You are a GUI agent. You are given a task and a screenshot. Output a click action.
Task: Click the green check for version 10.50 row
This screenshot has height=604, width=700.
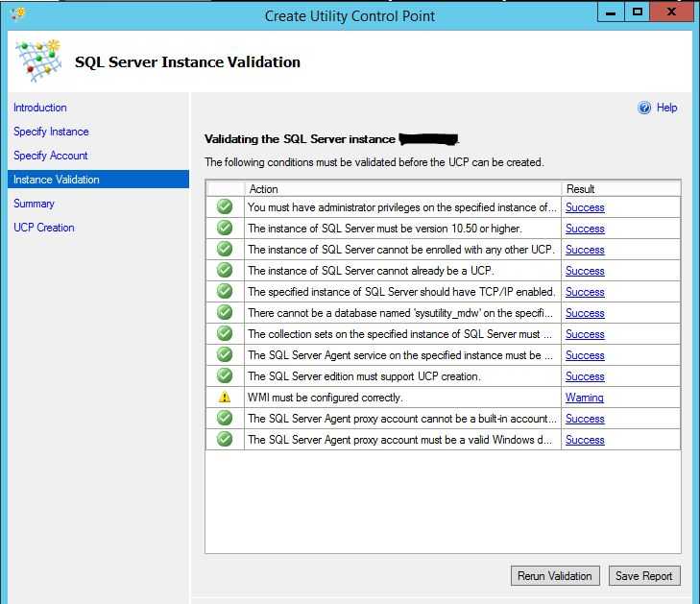tap(225, 228)
